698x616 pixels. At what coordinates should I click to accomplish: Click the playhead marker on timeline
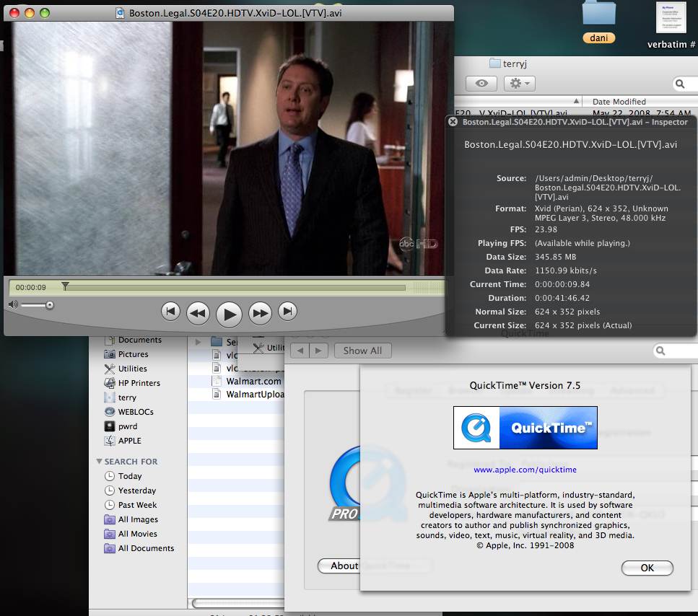coord(66,286)
